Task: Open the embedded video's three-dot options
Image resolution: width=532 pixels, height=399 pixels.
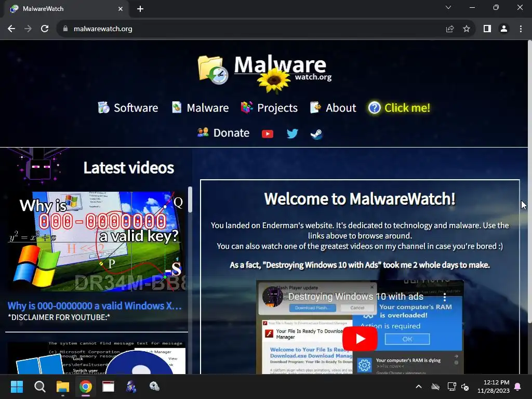Action: coord(445,298)
